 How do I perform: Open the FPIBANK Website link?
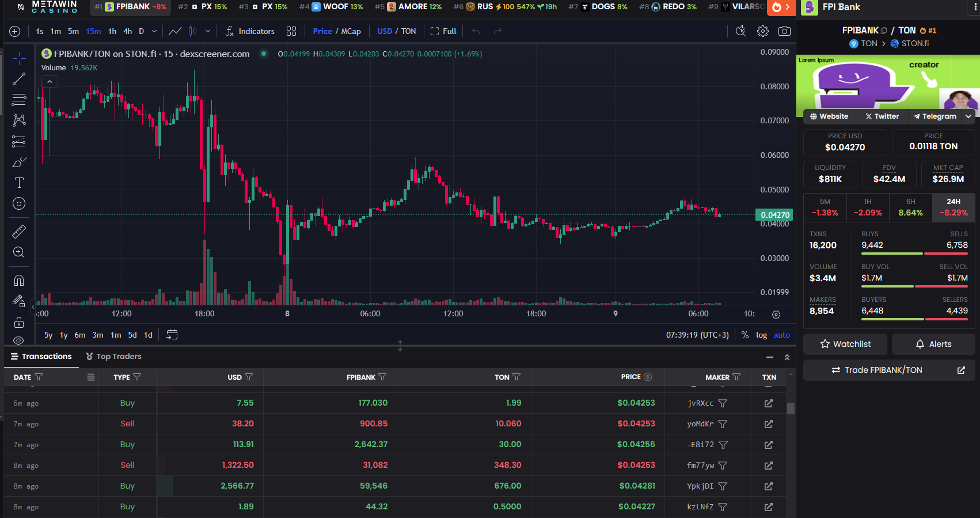point(829,116)
